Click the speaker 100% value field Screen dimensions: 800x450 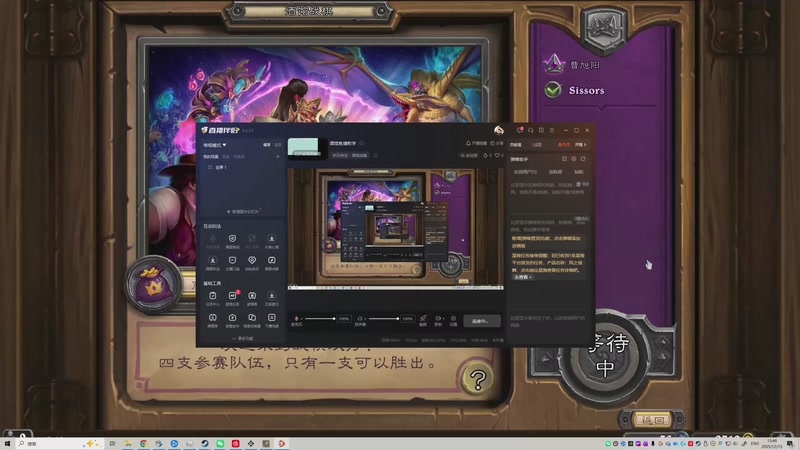coord(407,319)
